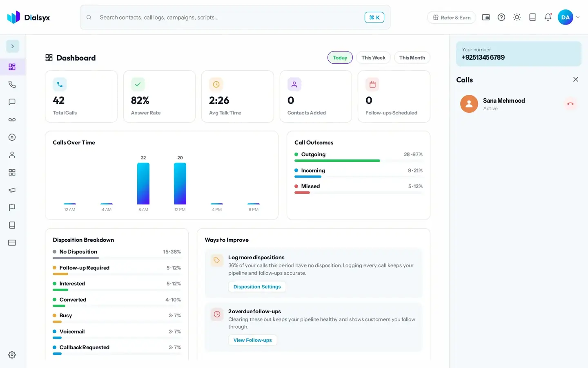Switch to the This Month tab
Image resolution: width=588 pixels, height=368 pixels.
point(412,58)
